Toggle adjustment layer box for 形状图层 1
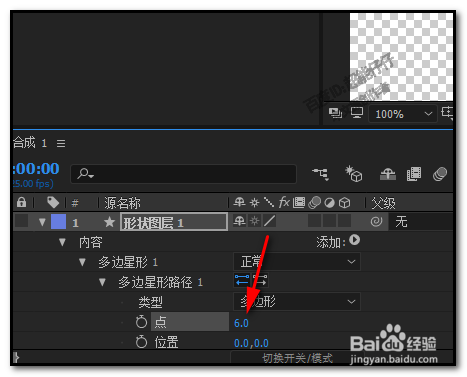Viewport: 467px width, 377px height. (329, 221)
